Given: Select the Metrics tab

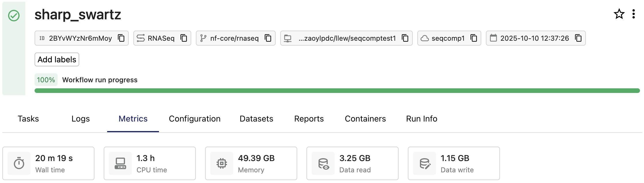Looking at the screenshot, I should pos(133,119).
